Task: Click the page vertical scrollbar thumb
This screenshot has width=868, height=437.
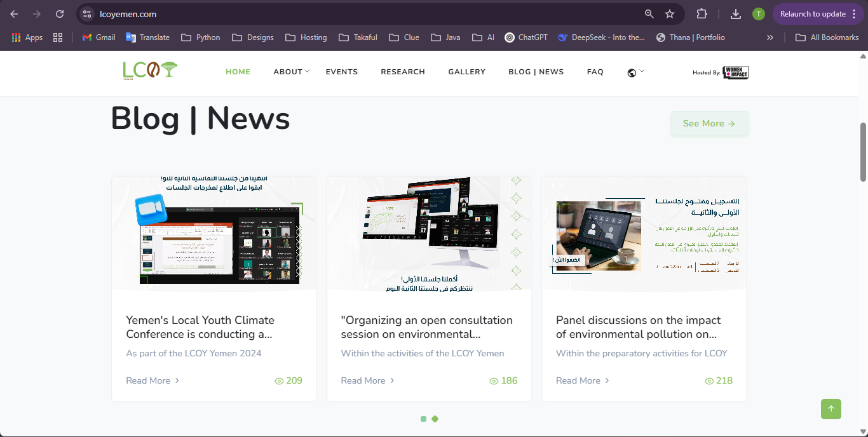Action: [x=863, y=151]
